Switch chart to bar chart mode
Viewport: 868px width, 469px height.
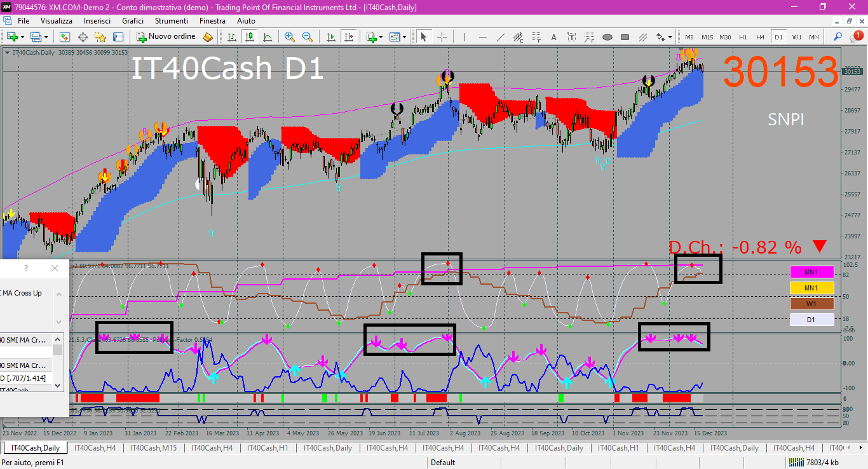[x=232, y=37]
